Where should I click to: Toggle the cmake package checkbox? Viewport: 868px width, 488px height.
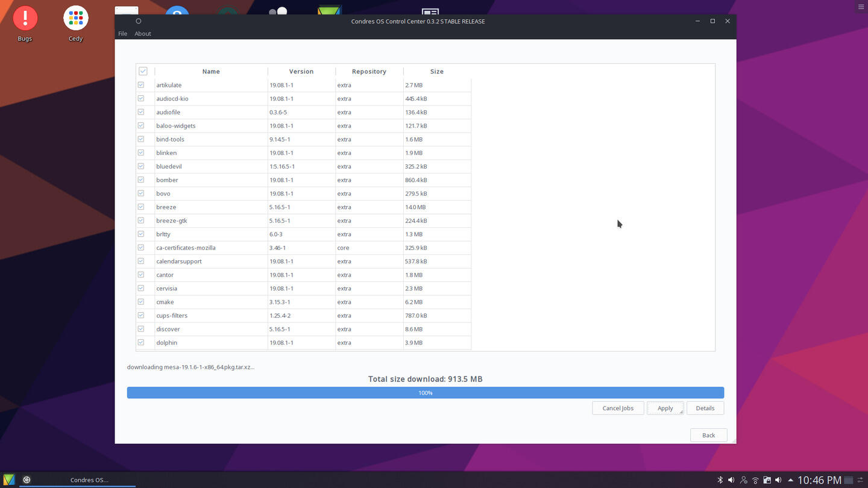[x=141, y=302]
